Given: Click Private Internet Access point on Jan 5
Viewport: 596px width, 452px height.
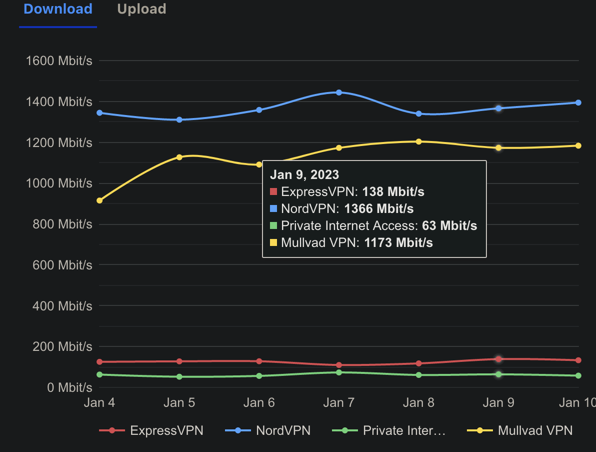Looking at the screenshot, I should click(179, 377).
